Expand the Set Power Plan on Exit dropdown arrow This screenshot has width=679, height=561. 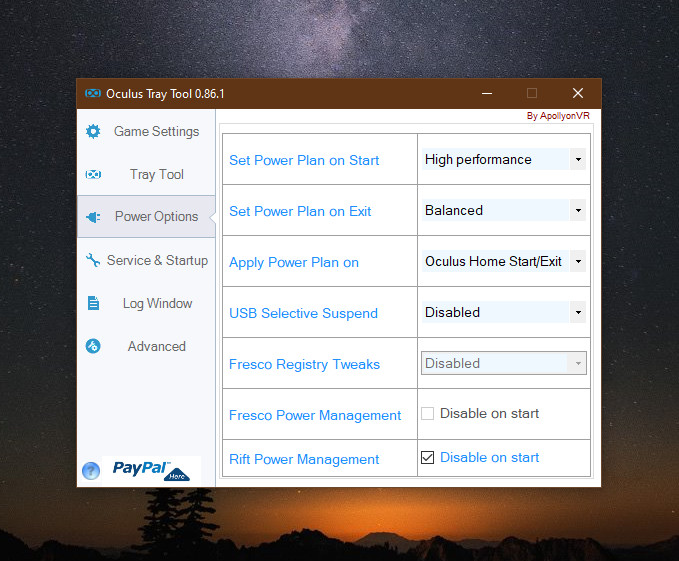point(578,210)
